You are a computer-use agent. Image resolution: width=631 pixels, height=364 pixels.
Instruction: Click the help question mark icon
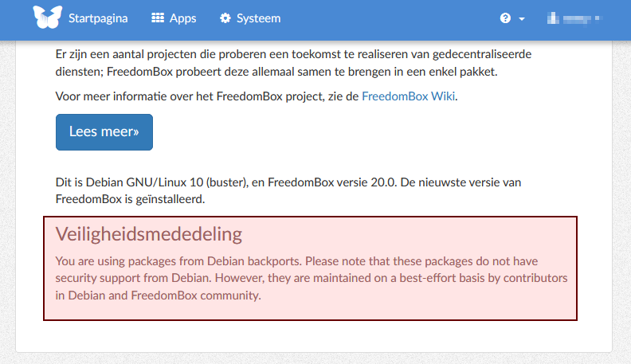point(505,18)
